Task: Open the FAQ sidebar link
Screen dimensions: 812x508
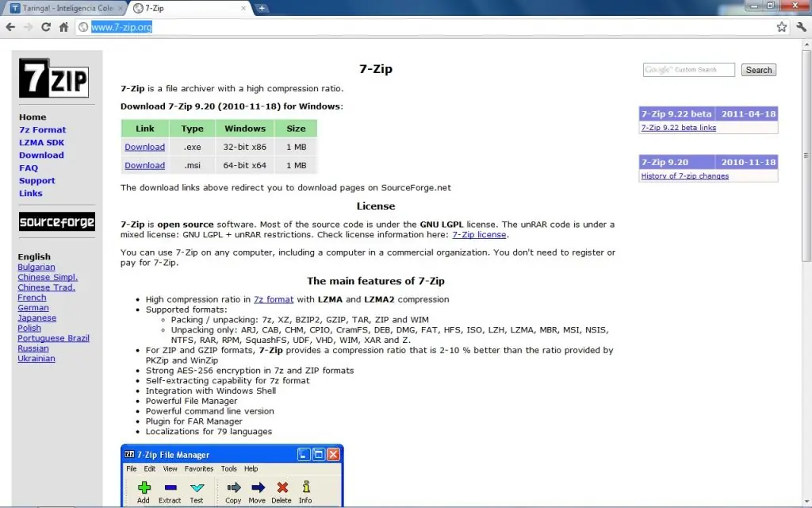Action: tap(29, 168)
